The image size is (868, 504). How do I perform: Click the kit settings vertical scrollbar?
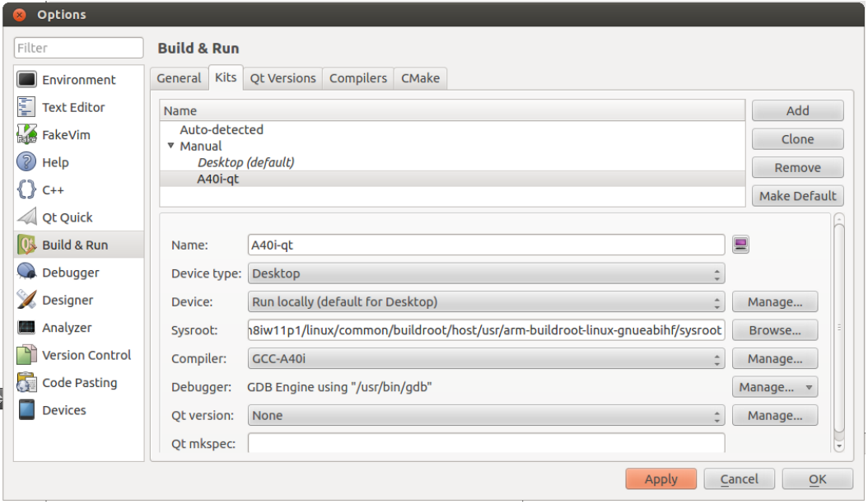(x=839, y=329)
